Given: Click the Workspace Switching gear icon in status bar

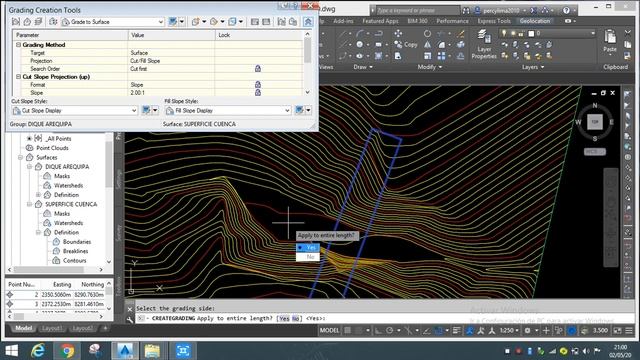Looking at the screenshot, I should pyautogui.click(x=527, y=330).
